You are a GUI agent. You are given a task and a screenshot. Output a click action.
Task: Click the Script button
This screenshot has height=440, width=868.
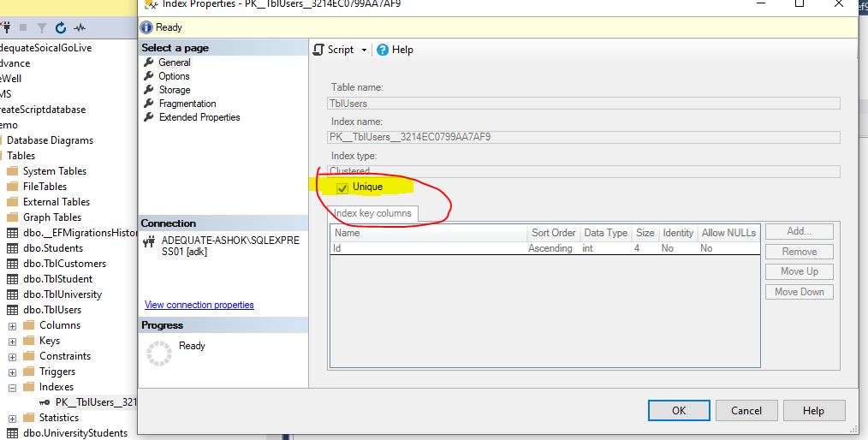[x=334, y=50]
